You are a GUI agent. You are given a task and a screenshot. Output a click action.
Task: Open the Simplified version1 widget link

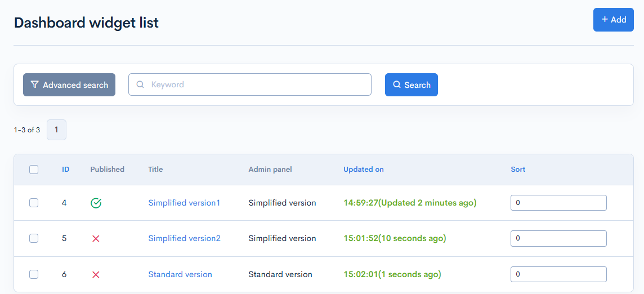(x=184, y=203)
